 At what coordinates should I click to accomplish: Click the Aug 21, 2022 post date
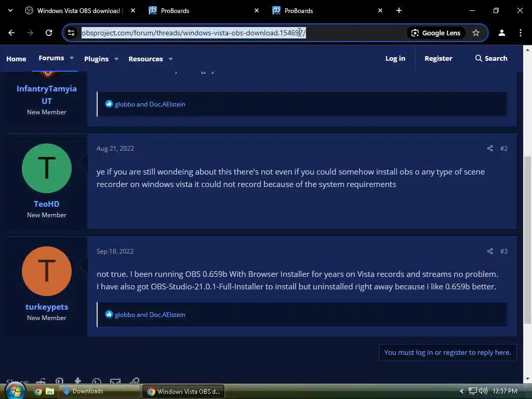click(115, 148)
